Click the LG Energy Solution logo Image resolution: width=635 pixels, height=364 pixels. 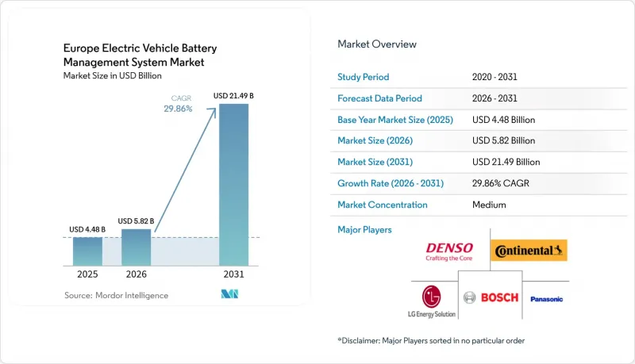tap(432, 301)
